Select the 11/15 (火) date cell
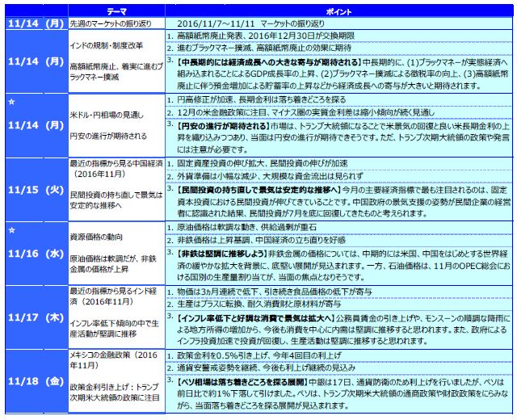 34,191
